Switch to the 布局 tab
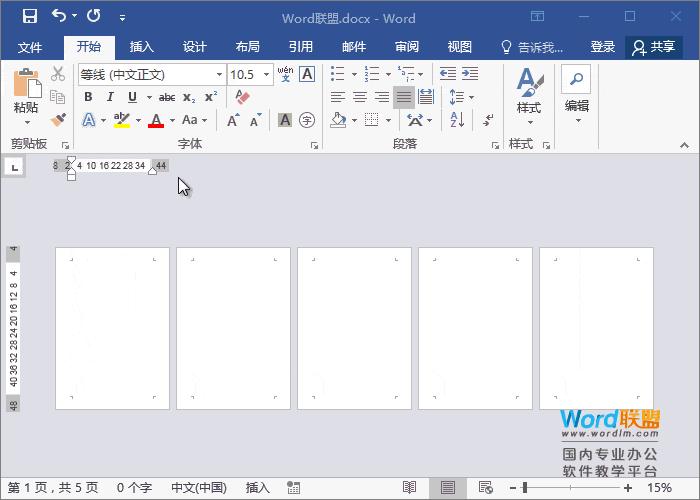This screenshot has height=500, width=700. point(248,46)
